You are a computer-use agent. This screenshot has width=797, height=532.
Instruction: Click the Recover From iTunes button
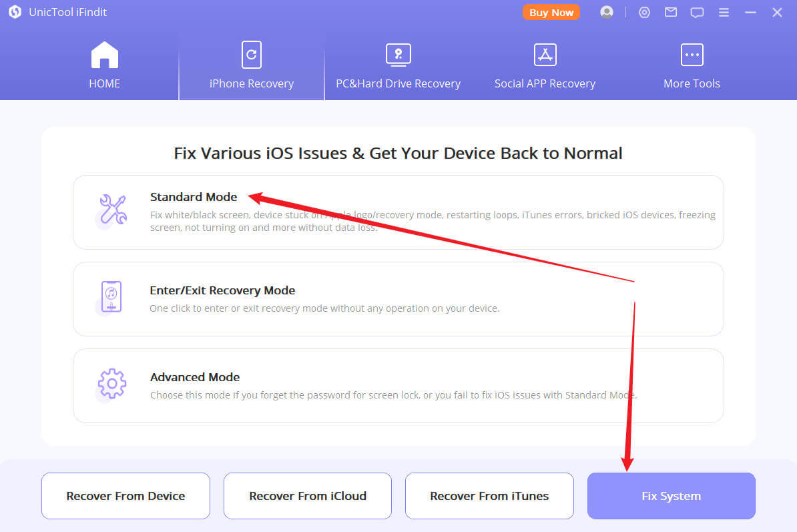[x=489, y=496]
